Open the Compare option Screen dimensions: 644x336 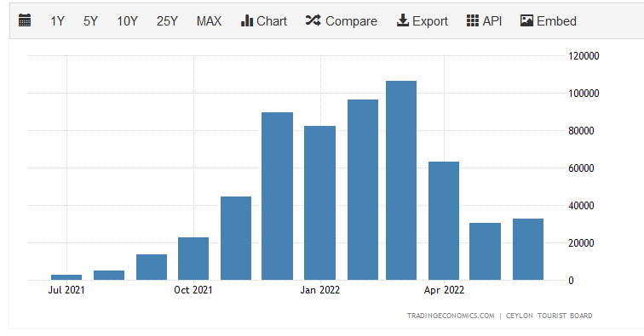tap(351, 21)
